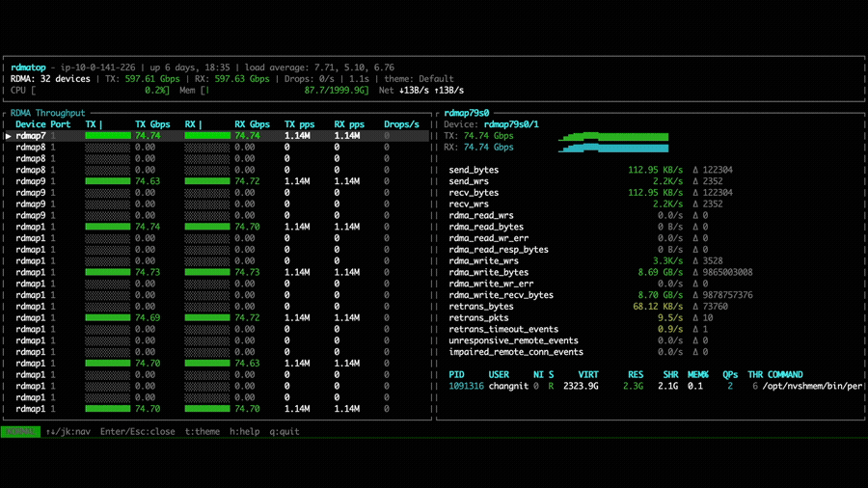Click the 'TX pps' column header

(x=300, y=124)
